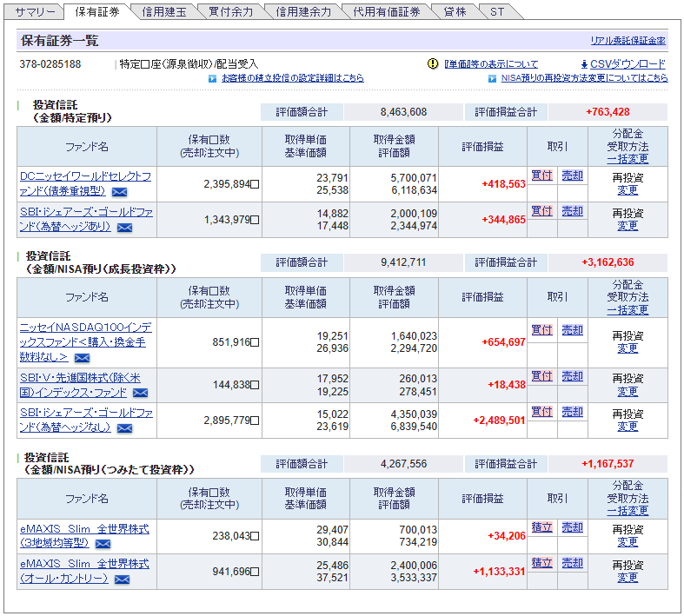Click 変更 for ゴールドファンド(為替ヘッジあり) row
Image resolution: width=684 pixels, height=616 pixels.
click(628, 226)
